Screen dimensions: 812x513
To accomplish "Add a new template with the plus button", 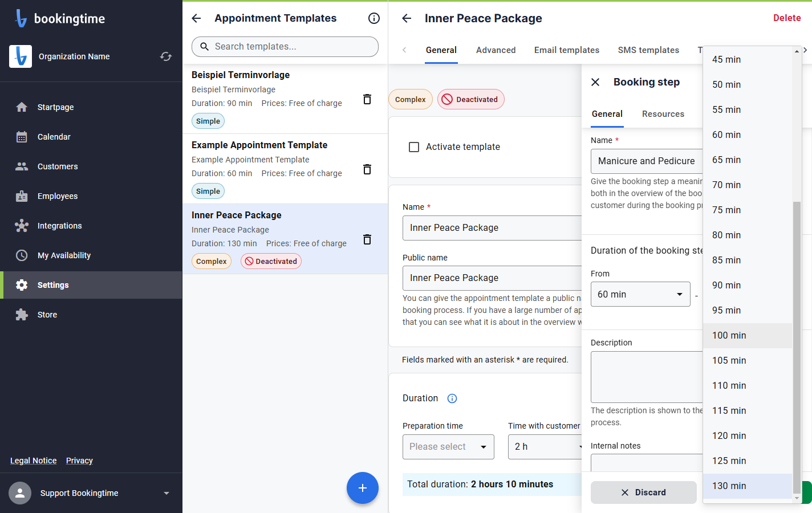I will (x=363, y=488).
